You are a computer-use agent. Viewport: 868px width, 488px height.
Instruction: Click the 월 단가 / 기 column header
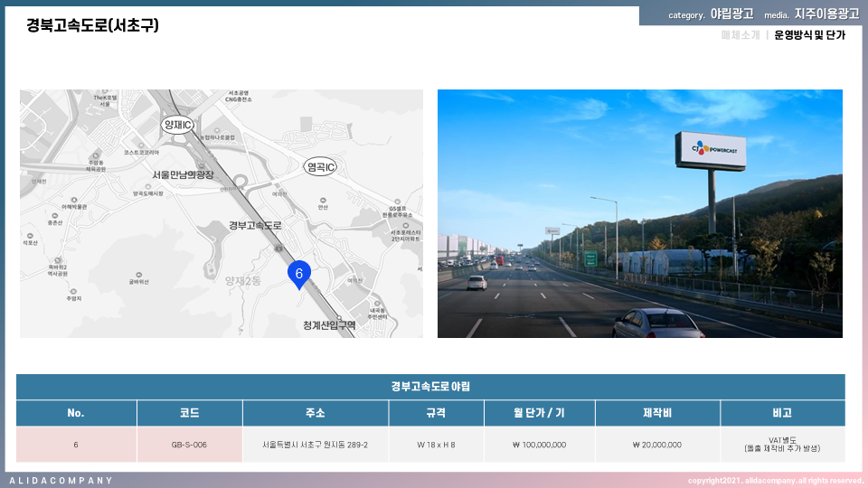point(537,413)
